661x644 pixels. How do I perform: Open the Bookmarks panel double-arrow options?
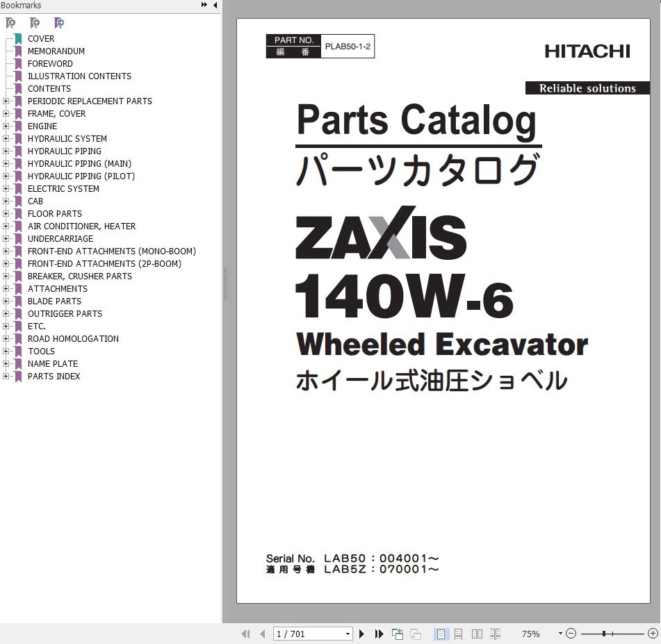click(204, 5)
